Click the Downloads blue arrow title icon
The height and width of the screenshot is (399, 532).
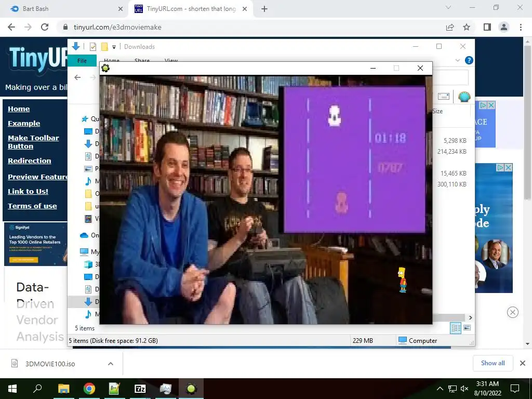76,46
